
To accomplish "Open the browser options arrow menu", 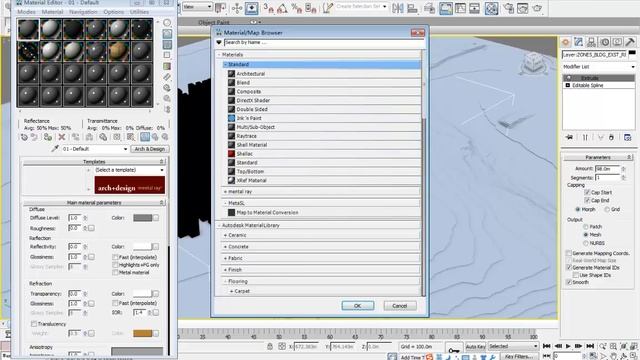I will pos(219,42).
